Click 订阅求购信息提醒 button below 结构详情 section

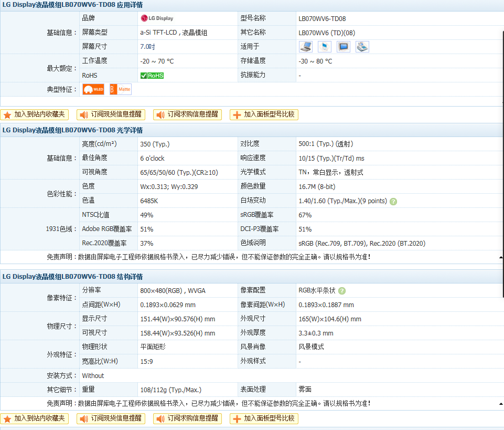tap(187, 418)
